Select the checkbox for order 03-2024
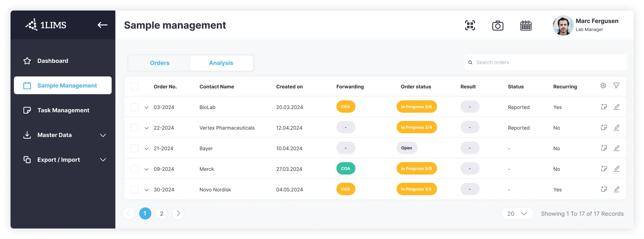Image resolution: width=644 pixels, height=239 pixels. click(135, 107)
